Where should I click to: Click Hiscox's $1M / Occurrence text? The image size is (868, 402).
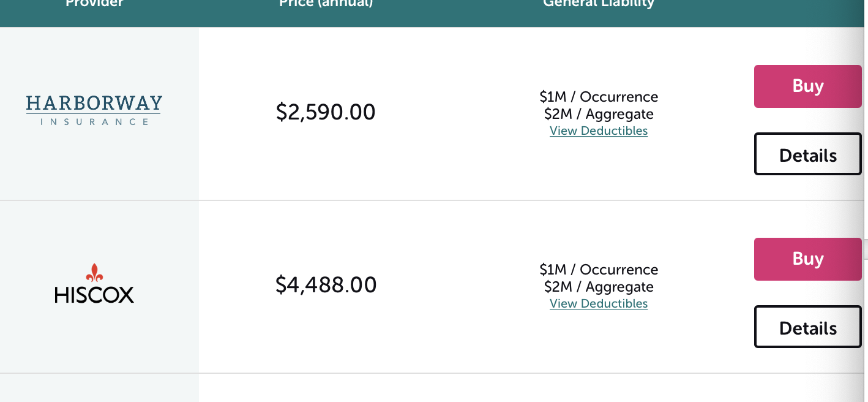click(598, 270)
